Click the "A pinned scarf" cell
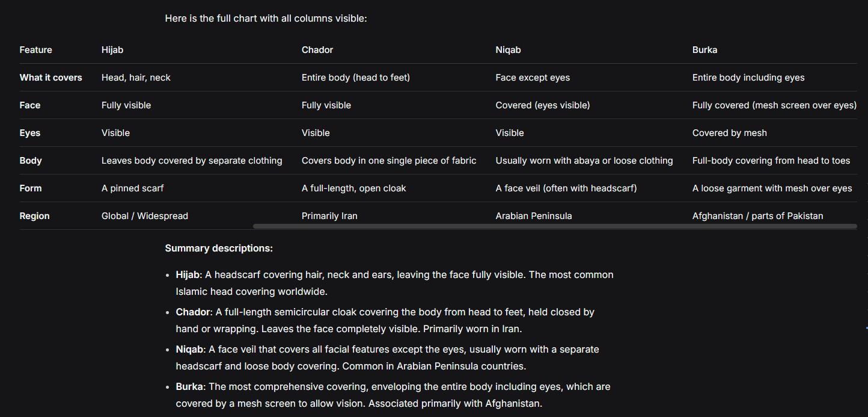Image resolution: width=868 pixels, height=417 pixels. point(132,188)
